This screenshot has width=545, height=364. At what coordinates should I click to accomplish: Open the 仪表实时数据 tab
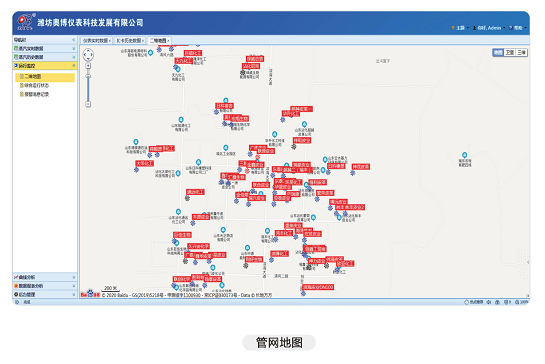[x=95, y=41]
